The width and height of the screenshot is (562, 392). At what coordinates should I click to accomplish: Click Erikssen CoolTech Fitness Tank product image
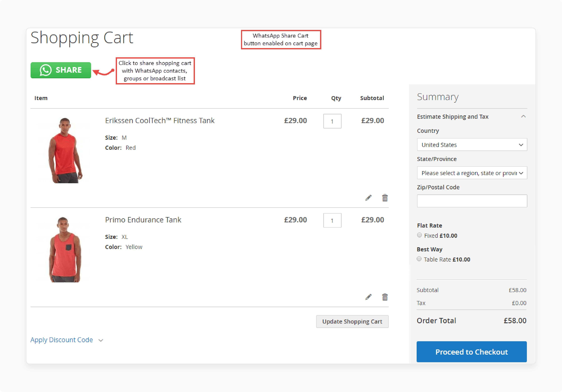(65, 150)
